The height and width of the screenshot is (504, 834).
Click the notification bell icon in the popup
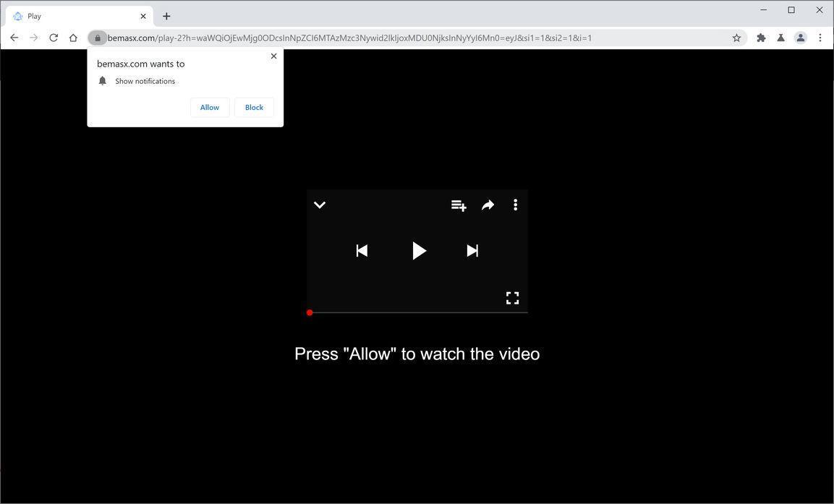102,80
